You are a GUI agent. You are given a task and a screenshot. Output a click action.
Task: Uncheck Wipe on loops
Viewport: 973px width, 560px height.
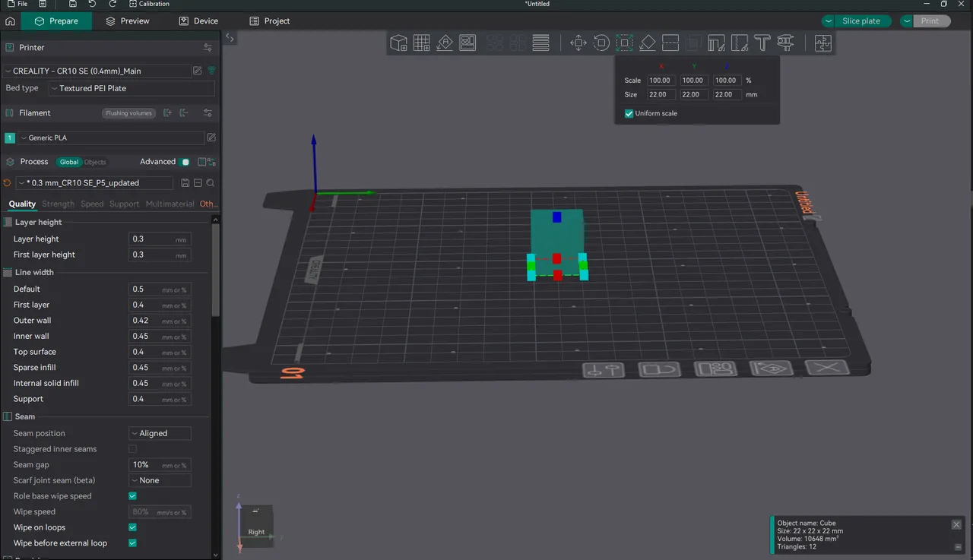[132, 527]
